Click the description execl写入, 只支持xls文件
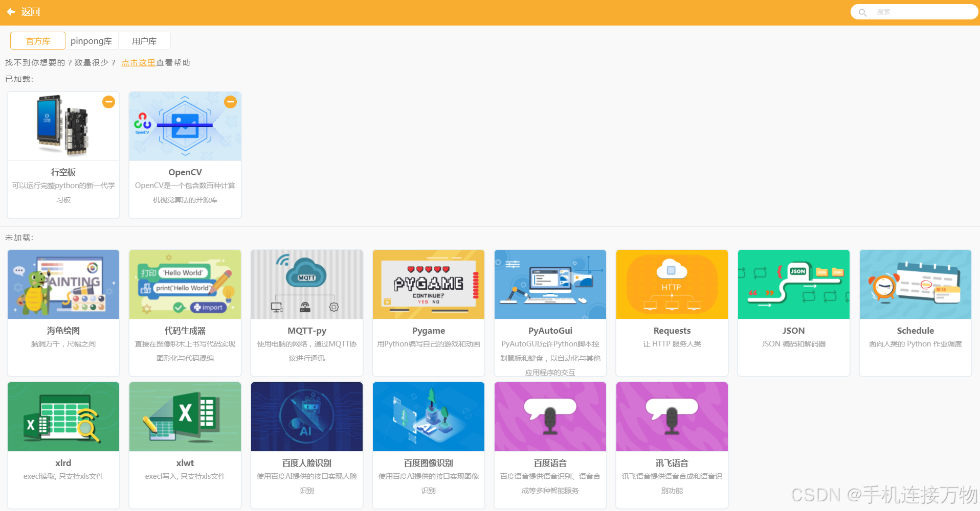The height and width of the screenshot is (511, 980). pyautogui.click(x=185, y=476)
